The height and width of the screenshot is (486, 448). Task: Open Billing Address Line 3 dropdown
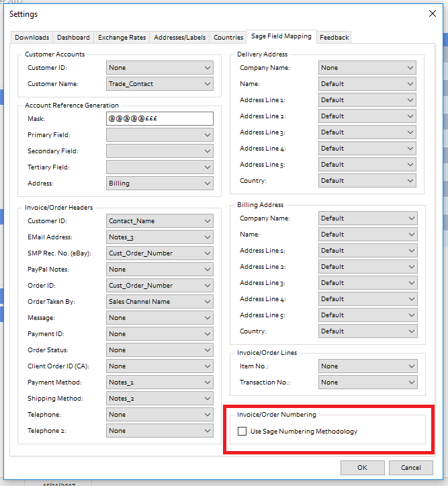tap(368, 283)
